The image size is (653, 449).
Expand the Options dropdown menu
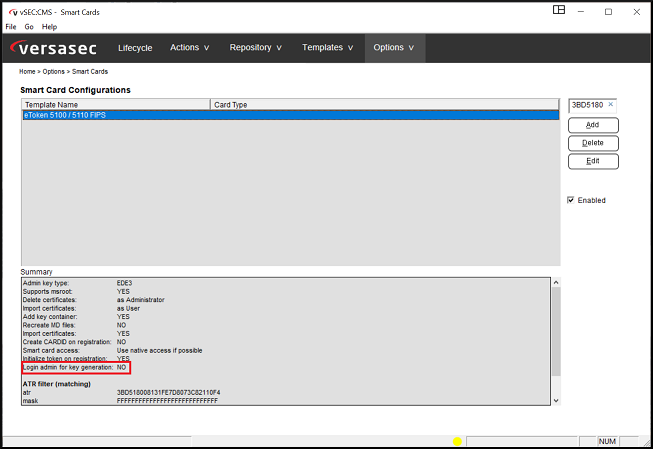coord(394,47)
